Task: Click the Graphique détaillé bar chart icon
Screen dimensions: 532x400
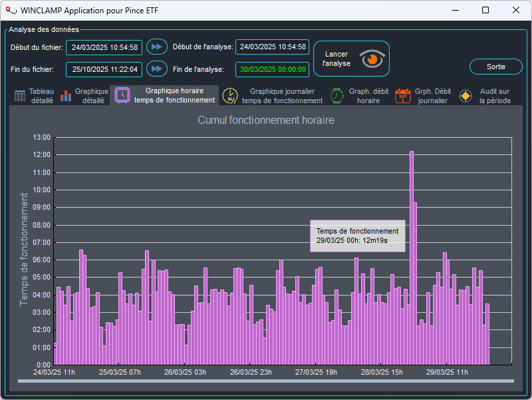Action: 66,96
